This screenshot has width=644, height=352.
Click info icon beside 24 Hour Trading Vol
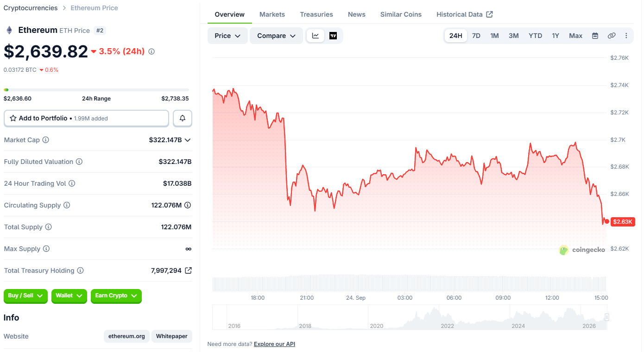pyautogui.click(x=72, y=183)
